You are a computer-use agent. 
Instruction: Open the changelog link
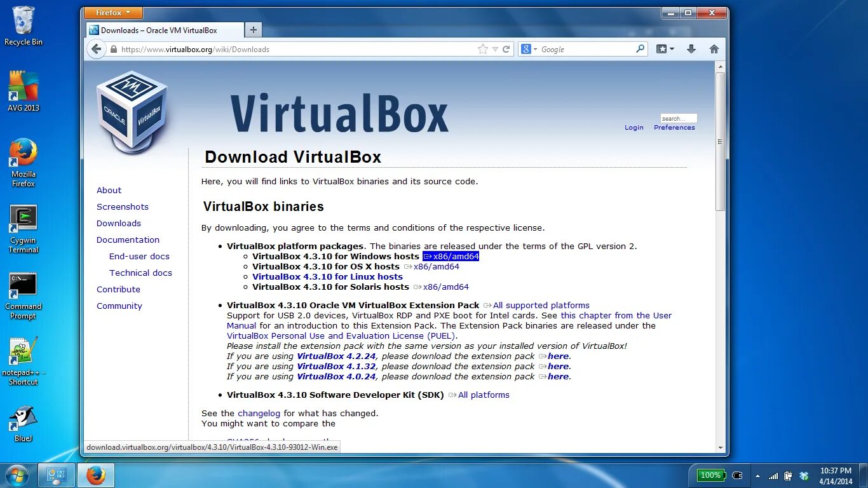click(259, 413)
